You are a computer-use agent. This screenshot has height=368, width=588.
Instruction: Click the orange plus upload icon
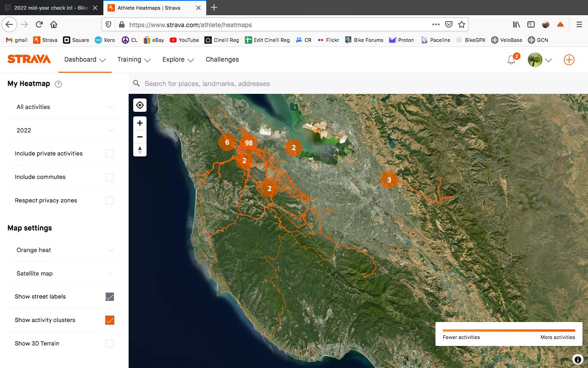(x=569, y=60)
